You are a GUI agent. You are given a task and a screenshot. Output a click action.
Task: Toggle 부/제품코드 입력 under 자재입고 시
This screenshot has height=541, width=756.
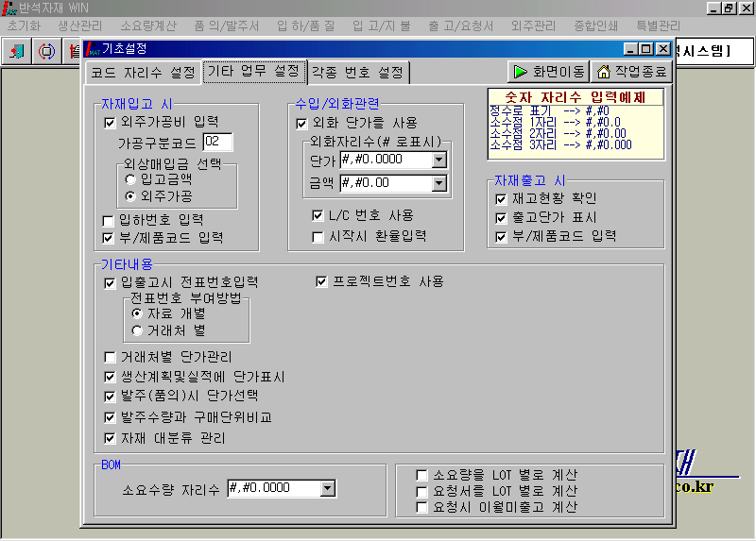pos(109,238)
